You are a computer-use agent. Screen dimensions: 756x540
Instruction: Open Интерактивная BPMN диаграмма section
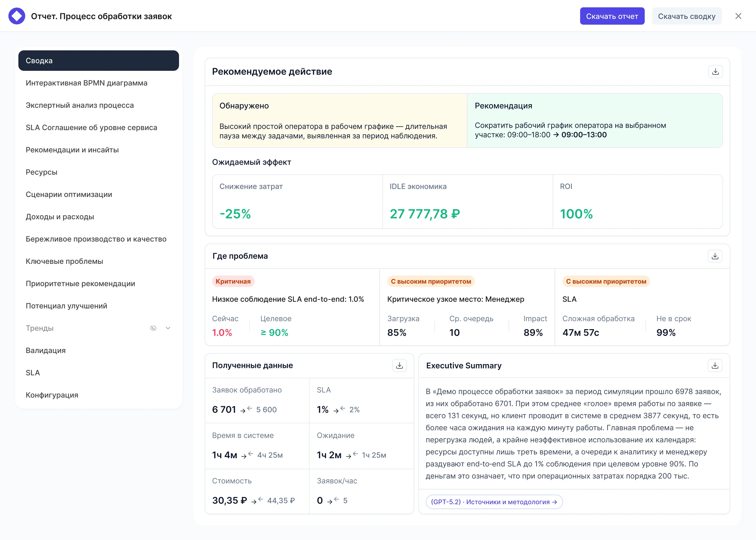tap(87, 83)
